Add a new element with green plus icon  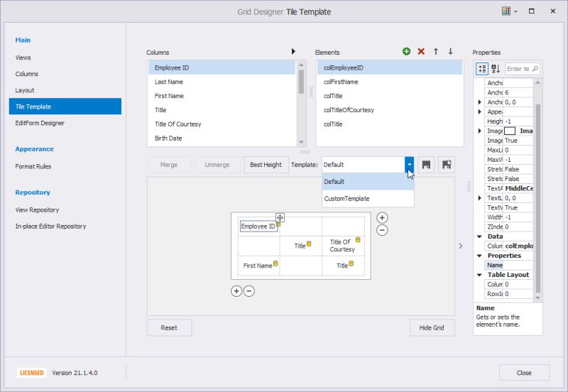point(406,51)
